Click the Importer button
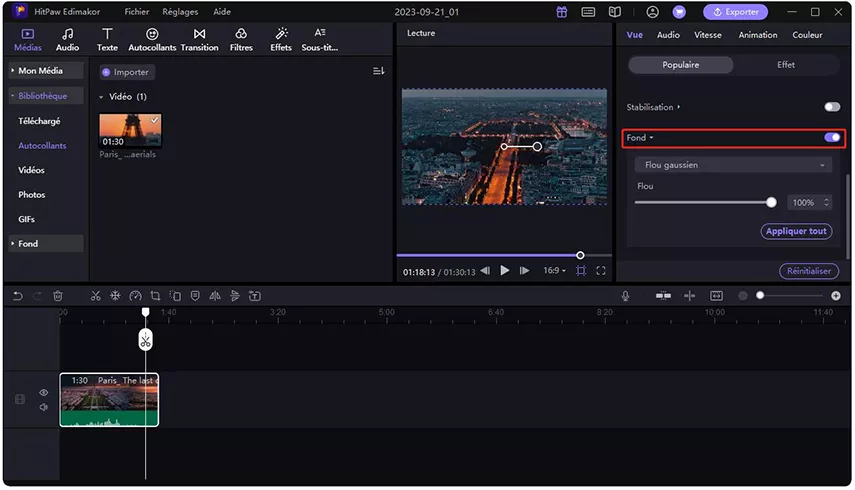Screen dimensions: 855x490 pyautogui.click(x=127, y=72)
